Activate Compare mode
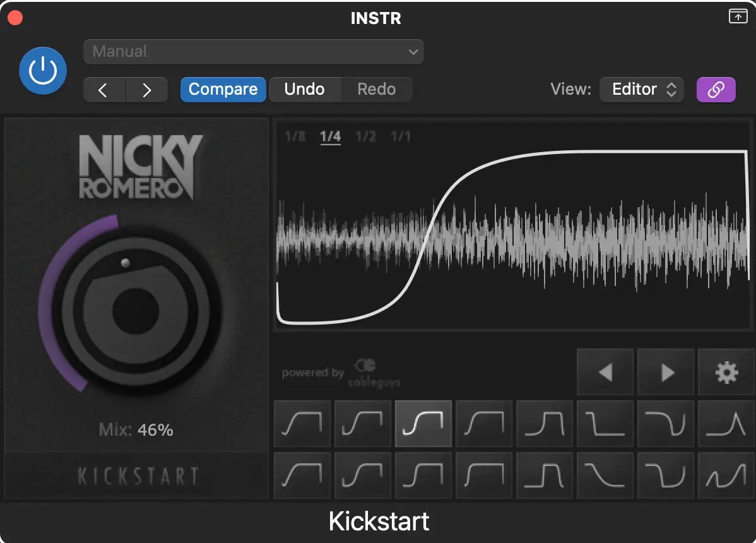The image size is (756, 543). coord(223,90)
